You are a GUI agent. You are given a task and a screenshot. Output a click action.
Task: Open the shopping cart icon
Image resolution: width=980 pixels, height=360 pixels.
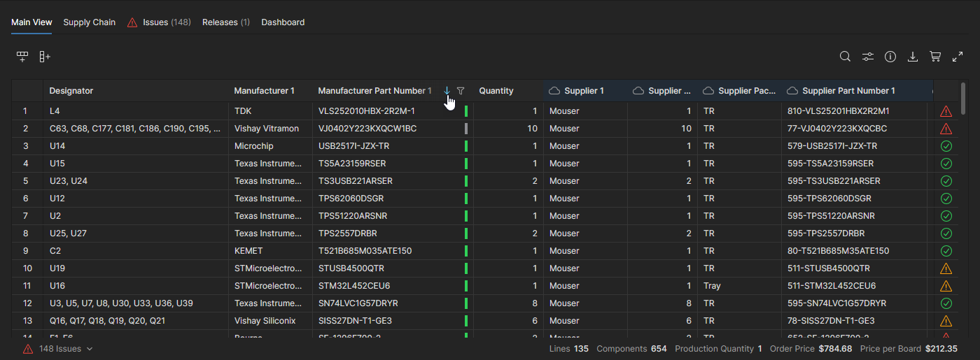[x=935, y=57]
